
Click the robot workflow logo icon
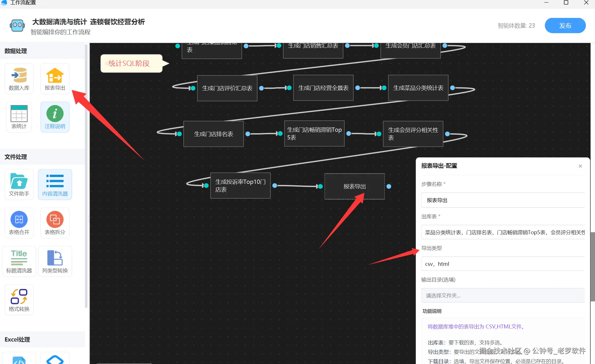[x=17, y=26]
